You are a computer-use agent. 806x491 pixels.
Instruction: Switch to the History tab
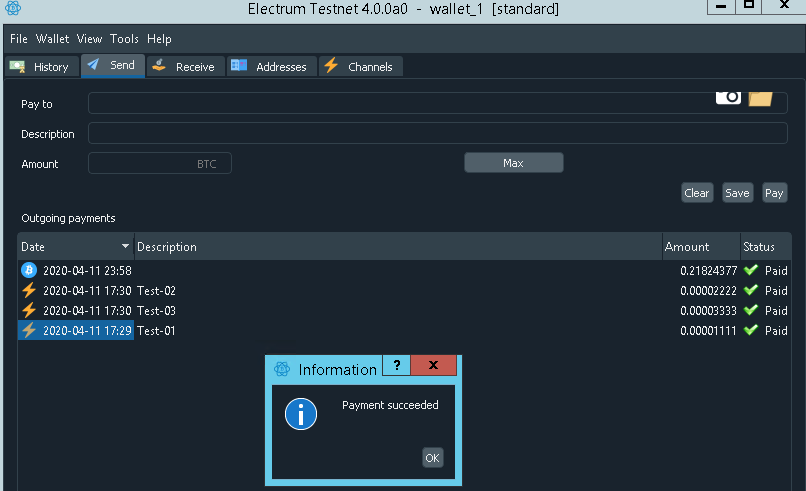point(42,66)
